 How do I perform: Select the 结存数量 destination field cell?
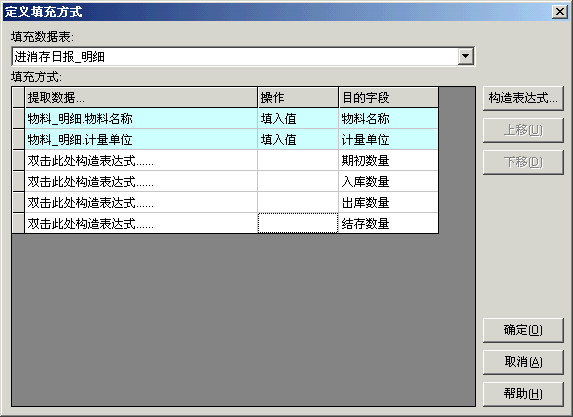(x=388, y=223)
